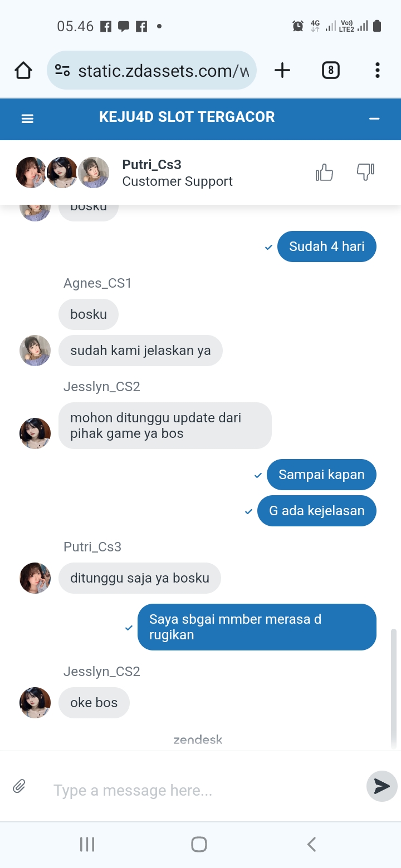Show the open tabs switcher
The width and height of the screenshot is (401, 868).
coord(331,70)
